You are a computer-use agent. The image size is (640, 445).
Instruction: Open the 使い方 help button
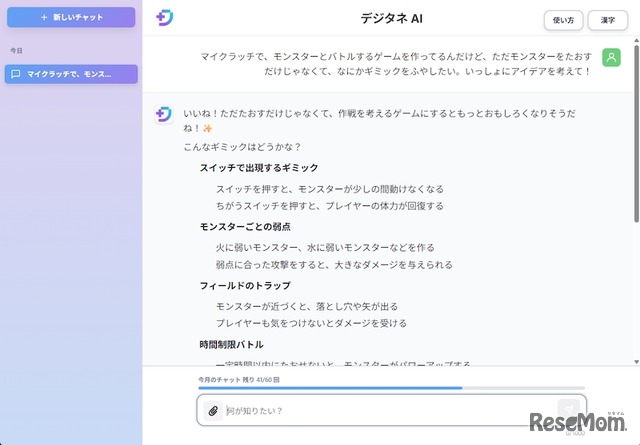click(x=563, y=20)
